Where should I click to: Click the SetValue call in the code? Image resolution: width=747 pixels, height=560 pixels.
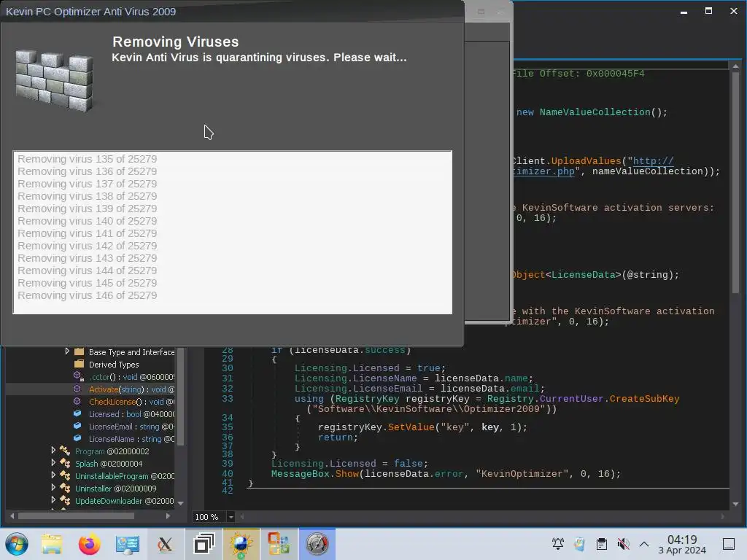click(411, 427)
